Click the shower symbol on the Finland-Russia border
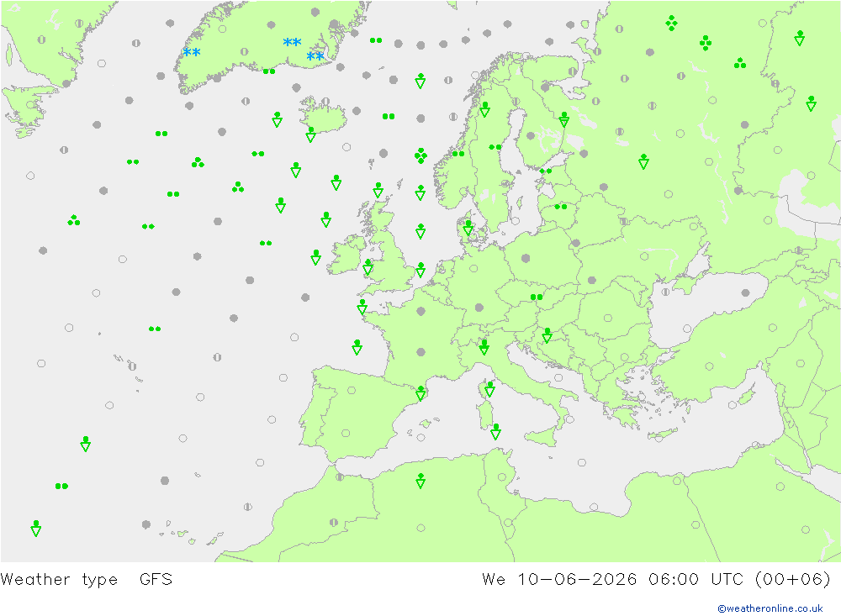Image resolution: width=841 pixels, height=616 pixels. click(563, 119)
